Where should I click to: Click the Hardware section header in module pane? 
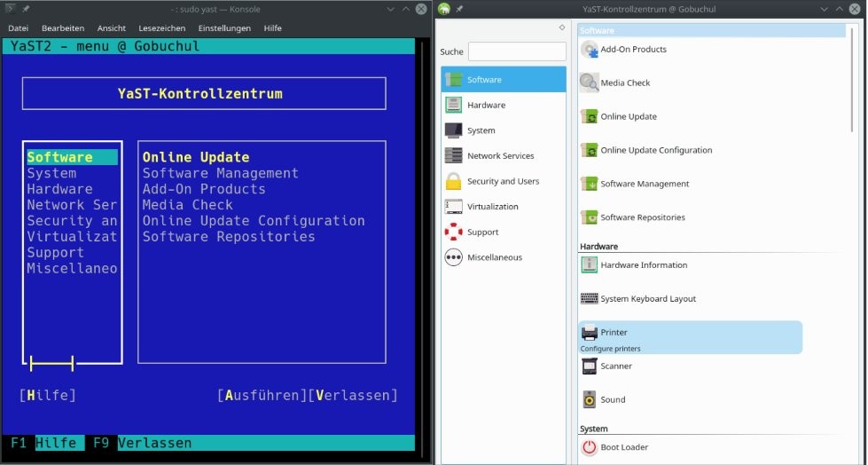(x=599, y=247)
